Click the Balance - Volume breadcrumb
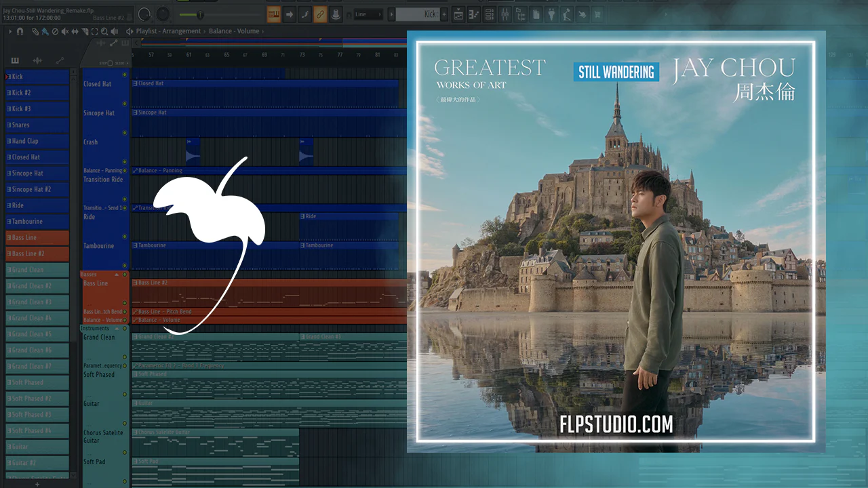 [x=234, y=31]
